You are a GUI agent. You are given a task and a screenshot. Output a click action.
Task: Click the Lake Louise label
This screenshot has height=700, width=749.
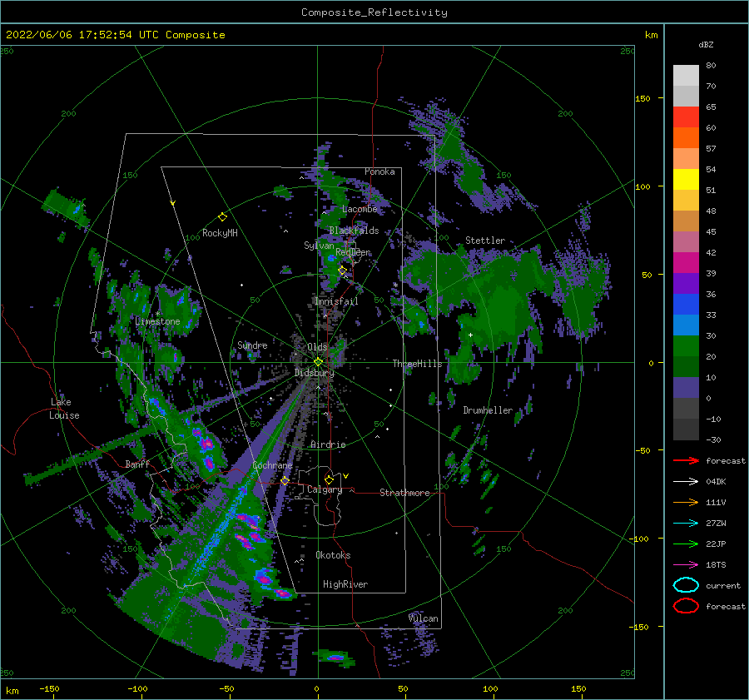[x=64, y=409]
